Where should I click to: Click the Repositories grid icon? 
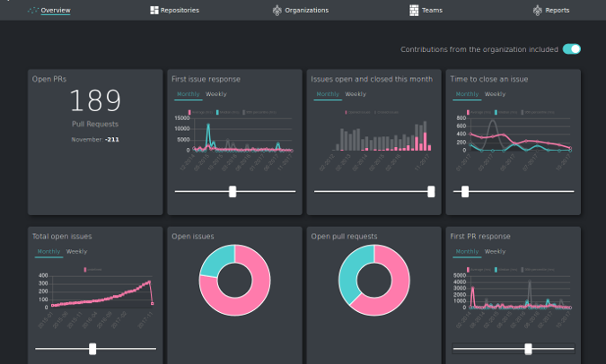(154, 11)
